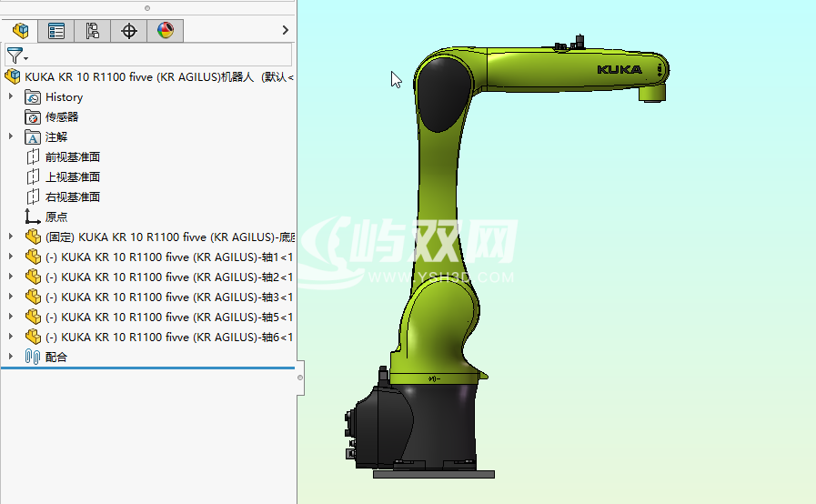Viewport: 816px width, 504px height.
Task: Click the 配合 mates paperclip icon
Action: pos(32,357)
